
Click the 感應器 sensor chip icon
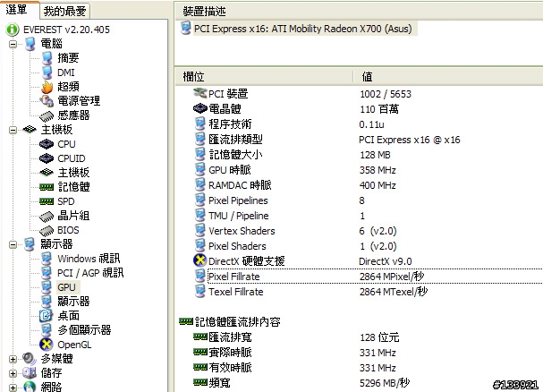point(47,115)
